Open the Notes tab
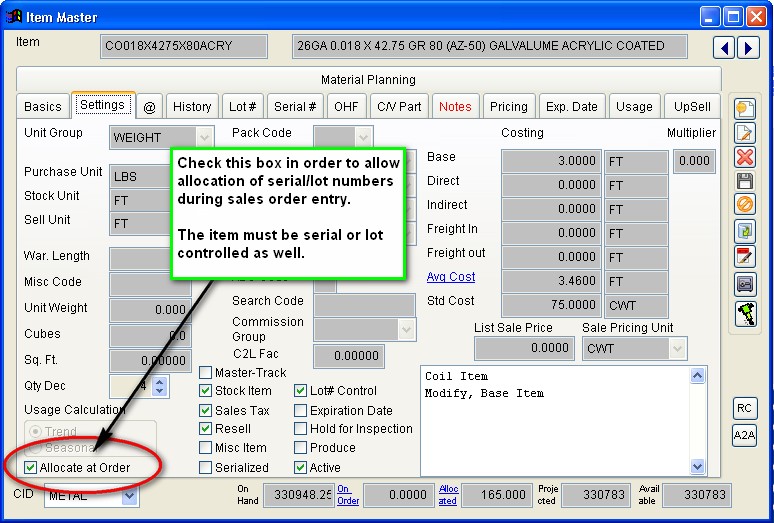This screenshot has width=774, height=523. tap(455, 106)
